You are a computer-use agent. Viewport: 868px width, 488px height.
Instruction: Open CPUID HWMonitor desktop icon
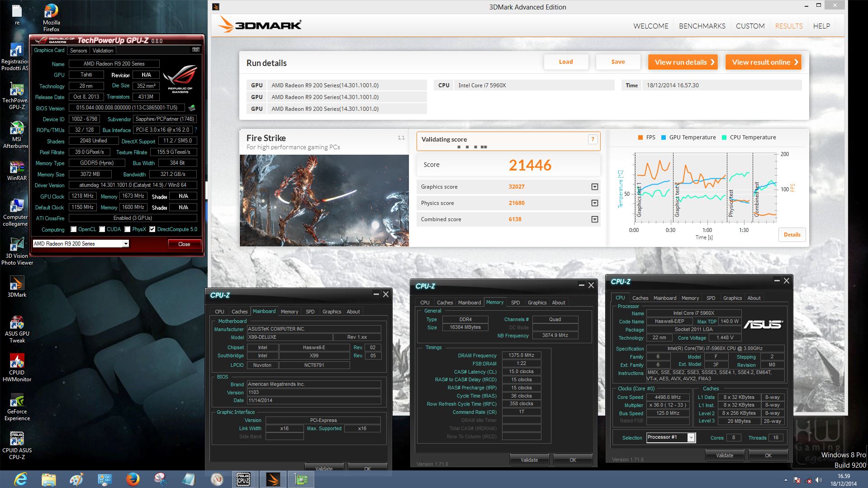click(17, 368)
